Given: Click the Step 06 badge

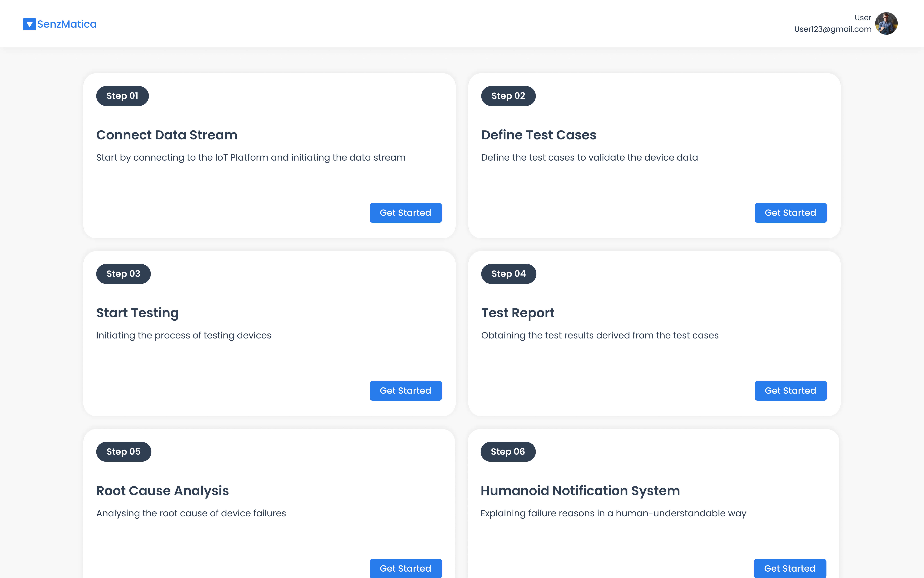Looking at the screenshot, I should [508, 451].
